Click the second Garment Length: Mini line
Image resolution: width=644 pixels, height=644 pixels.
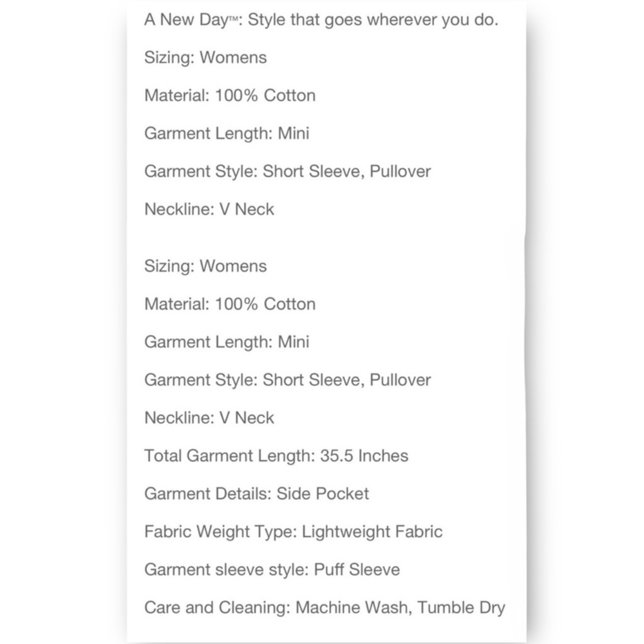(x=227, y=342)
